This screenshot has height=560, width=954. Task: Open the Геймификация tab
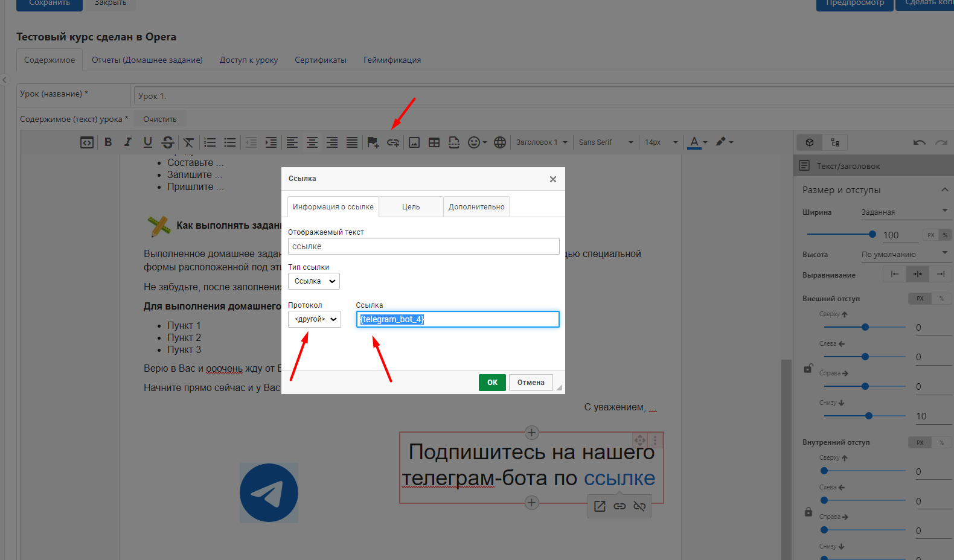tap(392, 60)
